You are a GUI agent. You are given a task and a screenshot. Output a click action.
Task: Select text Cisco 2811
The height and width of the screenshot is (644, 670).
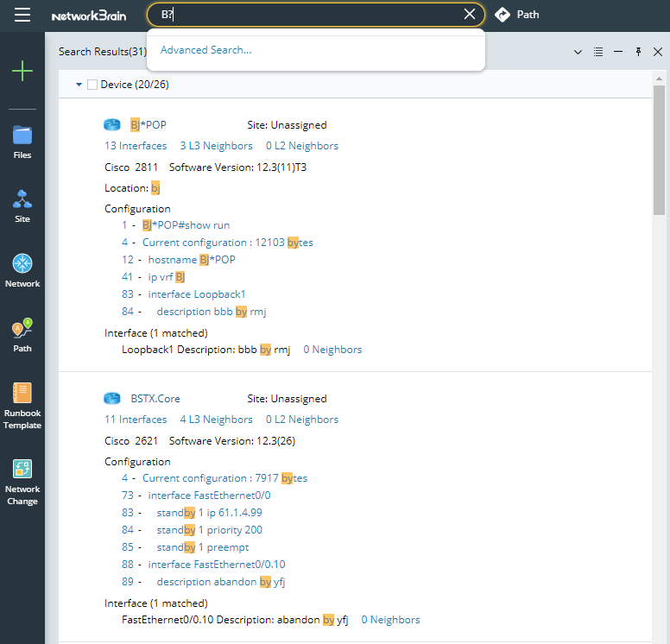(x=131, y=167)
